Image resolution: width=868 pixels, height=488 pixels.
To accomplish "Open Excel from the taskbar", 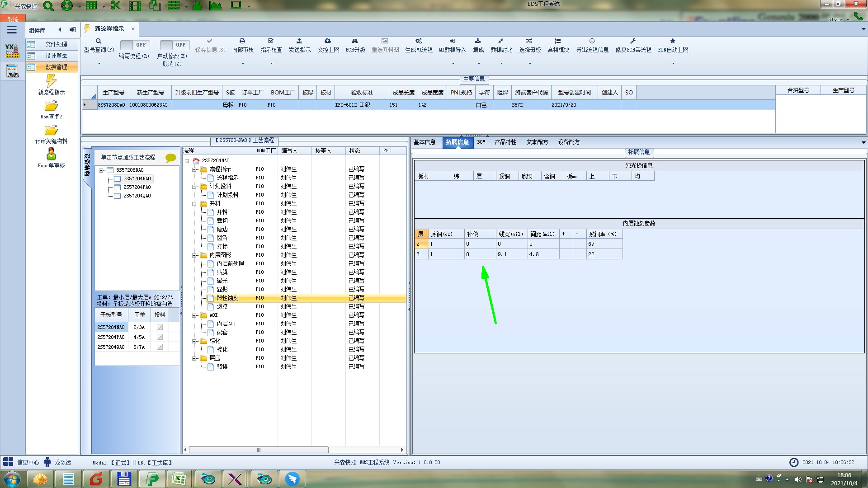I will (179, 479).
